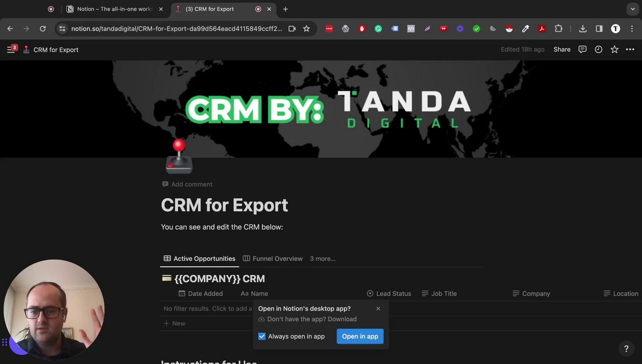Close the Notion all-in-one browser tab
Viewport: 642px width, 364px height.
click(x=161, y=9)
